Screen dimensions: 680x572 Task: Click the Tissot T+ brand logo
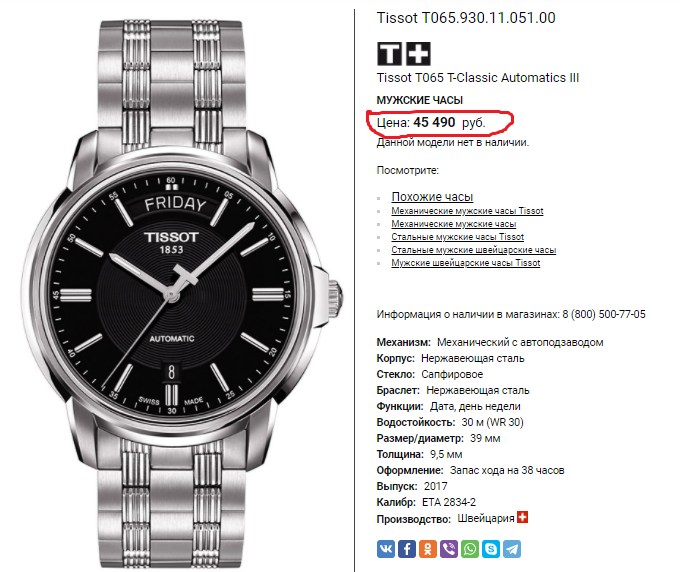coord(404,53)
